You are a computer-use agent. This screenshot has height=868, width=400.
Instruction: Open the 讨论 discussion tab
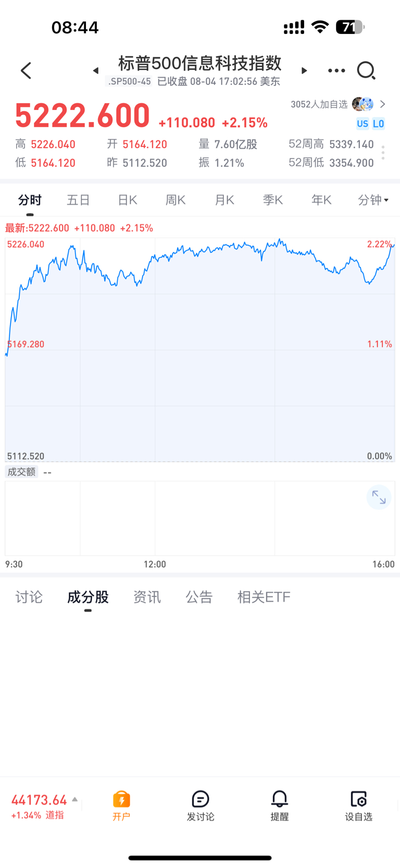click(x=29, y=597)
